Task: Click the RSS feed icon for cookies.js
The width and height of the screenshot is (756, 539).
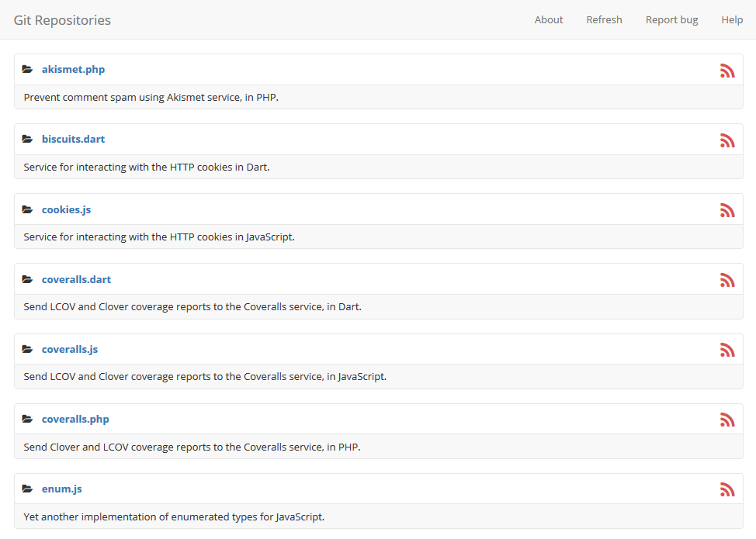Action: (727, 209)
